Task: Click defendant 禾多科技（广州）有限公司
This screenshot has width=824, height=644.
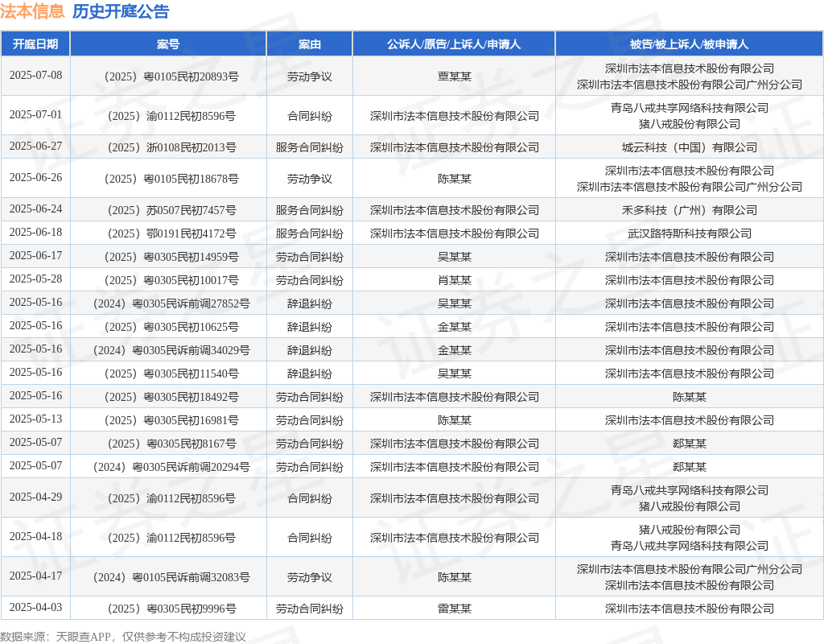Action: point(689,211)
